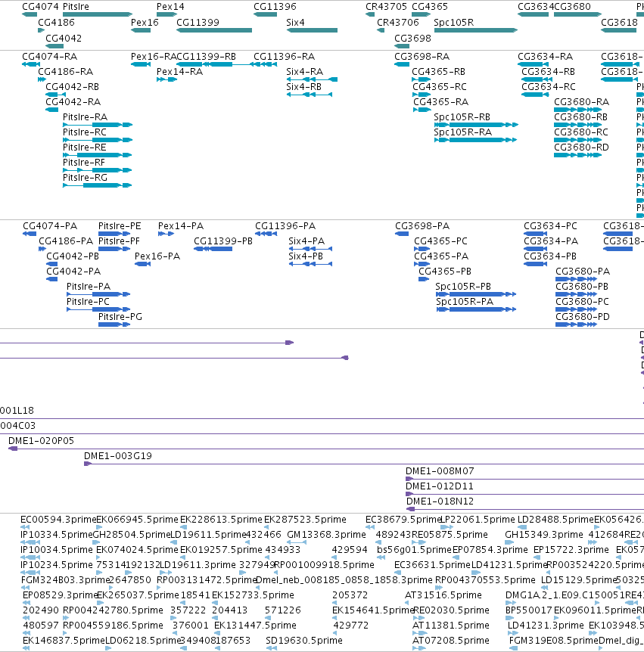Select EST SD19630.5prime
Screen dimensions: 644x652
pyautogui.click(x=271, y=648)
